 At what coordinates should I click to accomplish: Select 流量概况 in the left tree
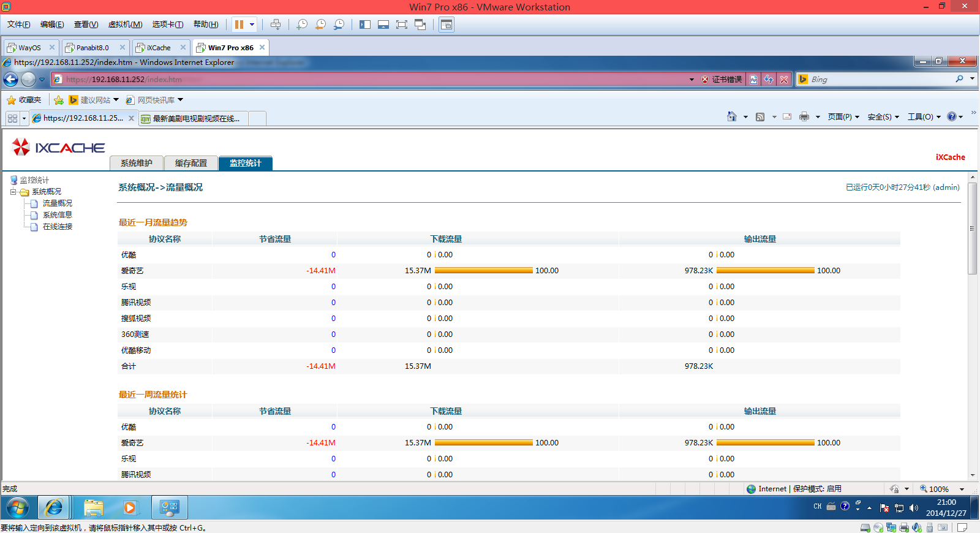coord(58,203)
